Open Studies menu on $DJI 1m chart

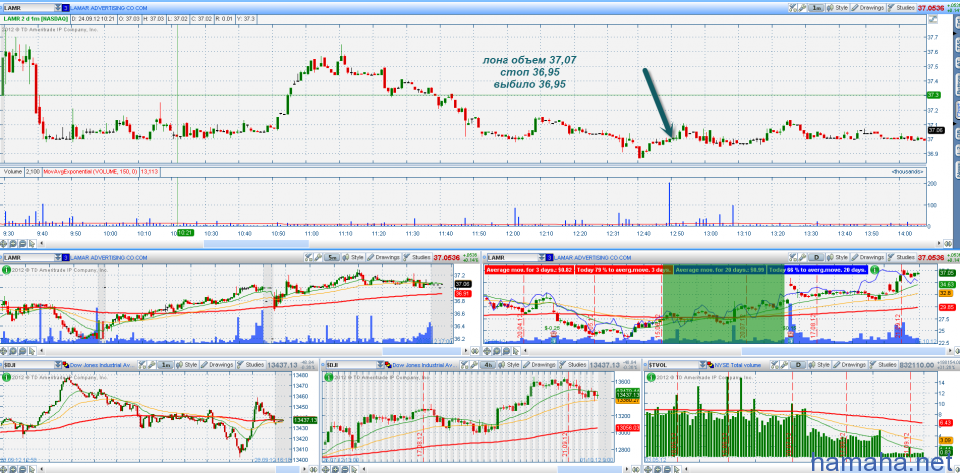[251, 365]
